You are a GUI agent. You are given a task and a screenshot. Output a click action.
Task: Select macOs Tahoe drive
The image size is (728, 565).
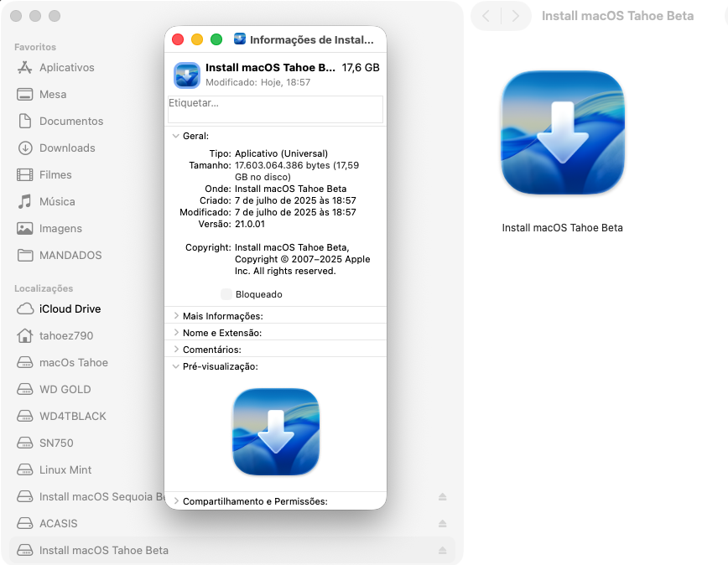pos(62,363)
